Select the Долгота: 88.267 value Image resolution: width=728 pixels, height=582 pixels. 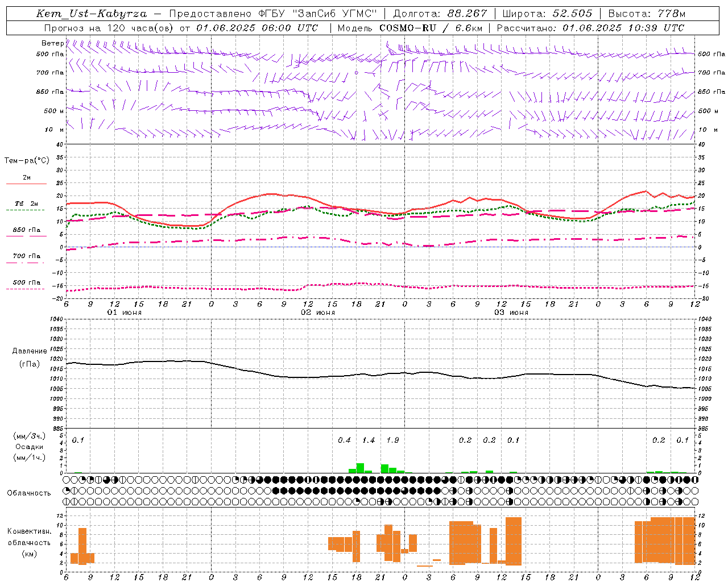440,14
